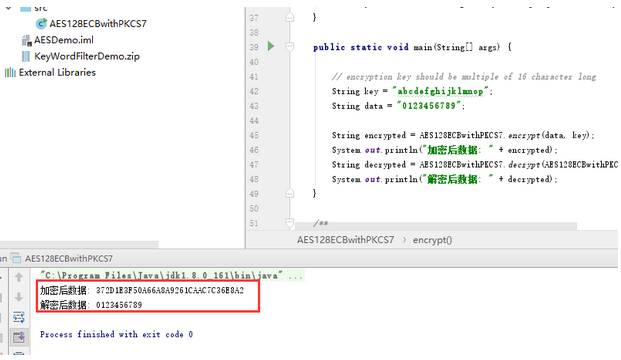621x360 pixels.
Task: Toggle the fold marker at the main method's closing brace
Action: [x=290, y=193]
